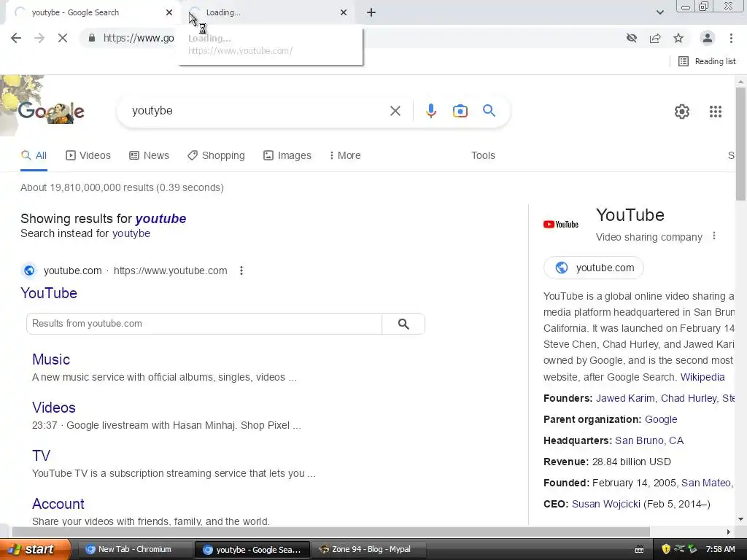This screenshot has width=747, height=560.
Task: Click the keyboard icon in taskbar
Action: 639,550
